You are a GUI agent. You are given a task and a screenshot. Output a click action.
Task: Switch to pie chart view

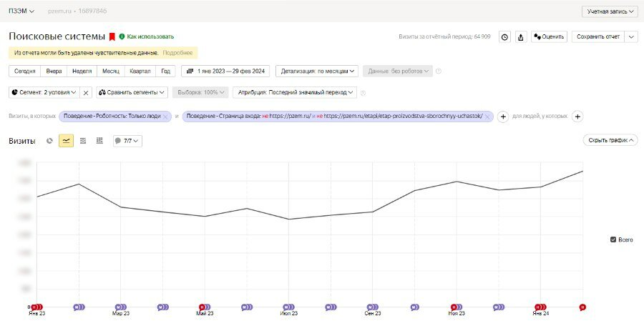point(49,141)
